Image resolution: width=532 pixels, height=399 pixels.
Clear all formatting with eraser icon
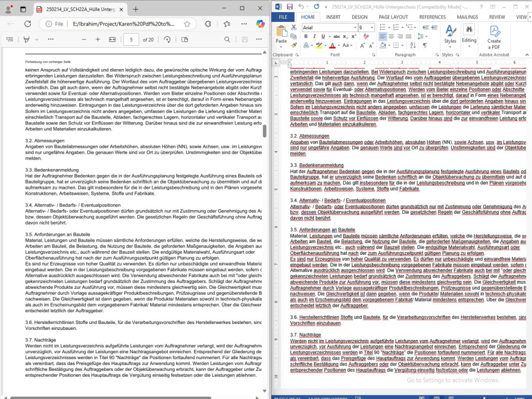tap(366, 36)
